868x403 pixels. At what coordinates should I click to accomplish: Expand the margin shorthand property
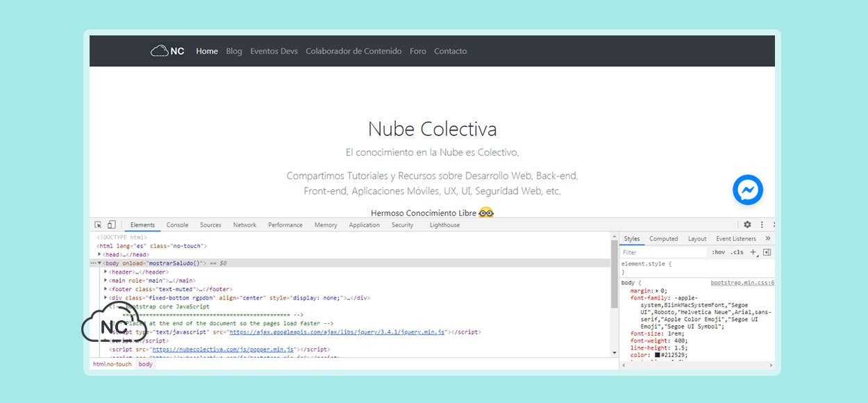(657, 291)
